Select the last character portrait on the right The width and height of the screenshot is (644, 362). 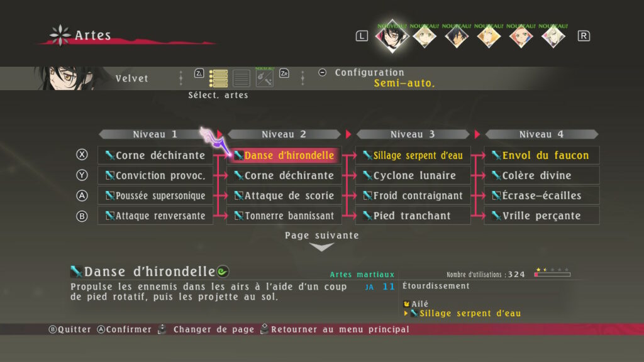[x=553, y=36]
